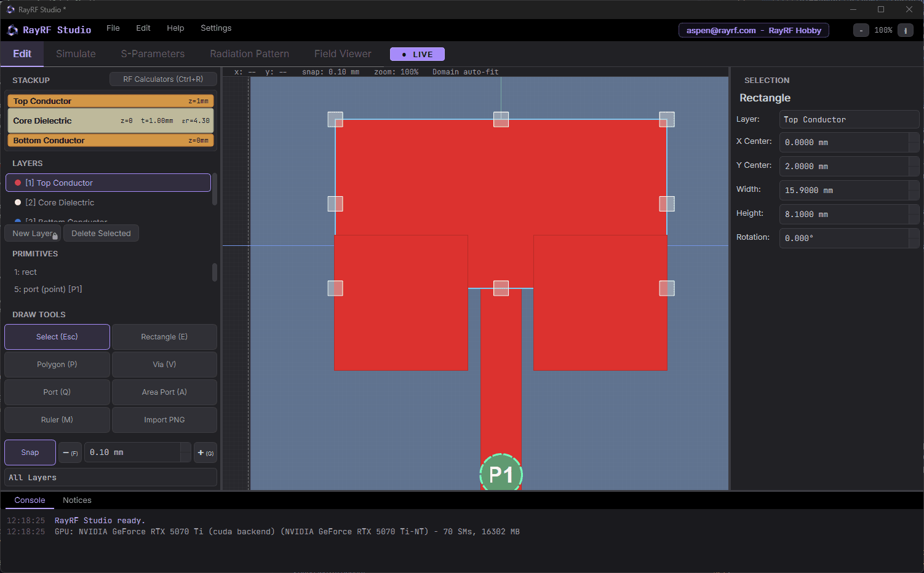Select the bottom-left resize handle of rectangle
924x573 pixels.
point(335,288)
